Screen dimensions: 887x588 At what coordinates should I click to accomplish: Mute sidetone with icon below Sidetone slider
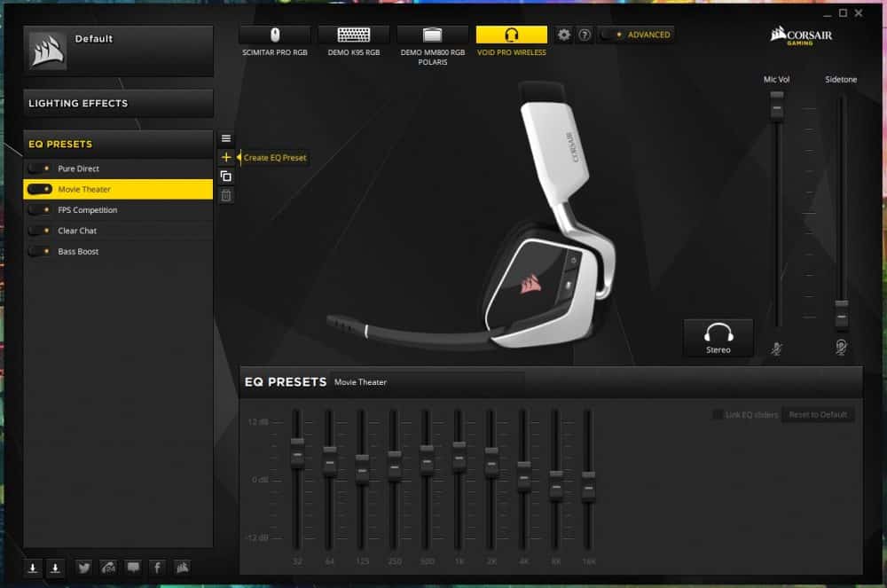(841, 347)
